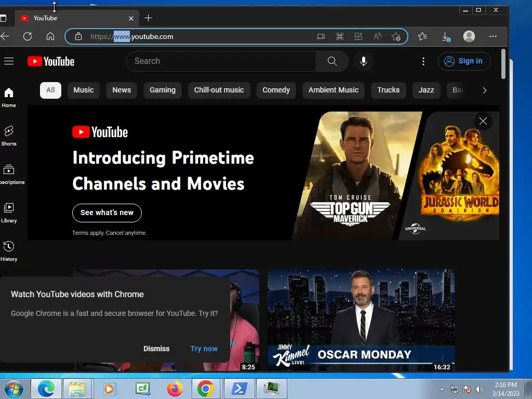Click the cast media to device icon
532x399 pixels.
321,36
